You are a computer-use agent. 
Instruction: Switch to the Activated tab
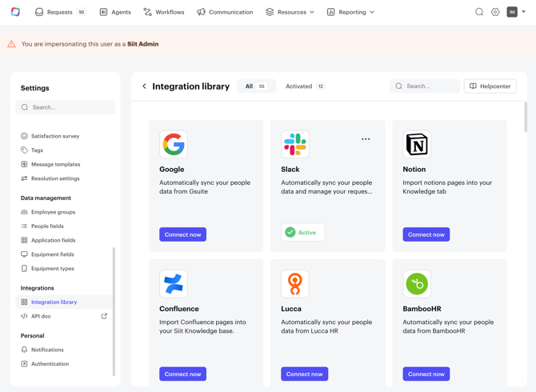tap(305, 86)
